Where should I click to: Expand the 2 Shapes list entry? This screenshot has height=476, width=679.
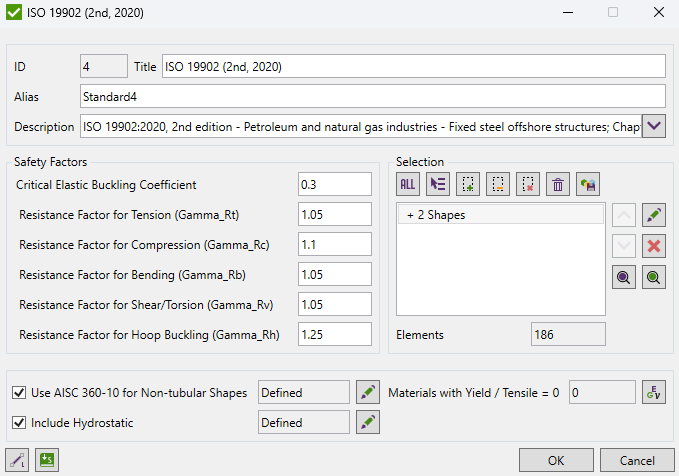coord(410,215)
